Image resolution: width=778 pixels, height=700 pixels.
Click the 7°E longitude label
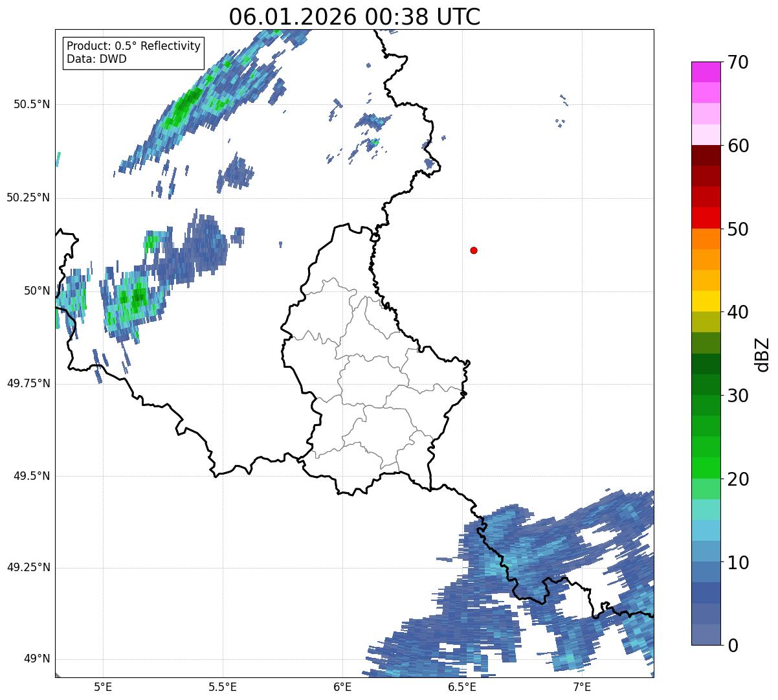click(x=582, y=686)
